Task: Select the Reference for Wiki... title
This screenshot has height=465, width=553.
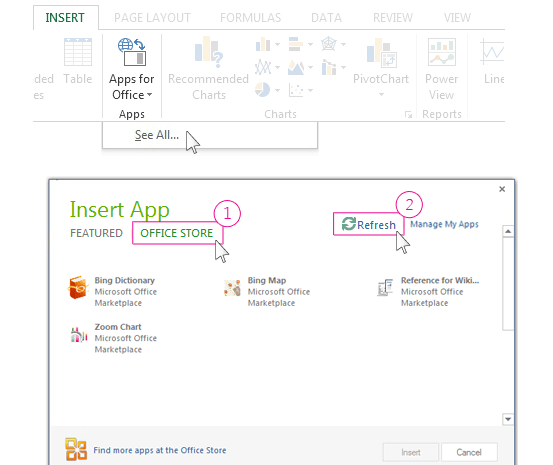Action: coord(440,280)
